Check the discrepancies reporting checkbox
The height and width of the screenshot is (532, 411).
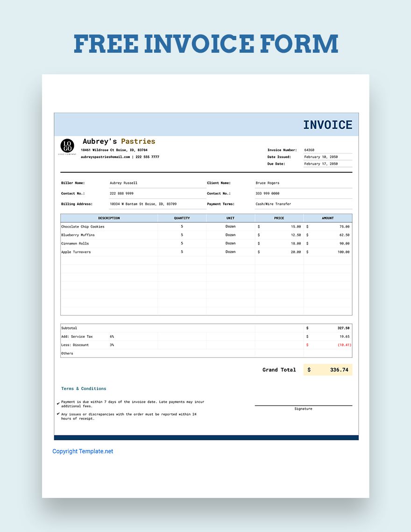tap(58, 414)
